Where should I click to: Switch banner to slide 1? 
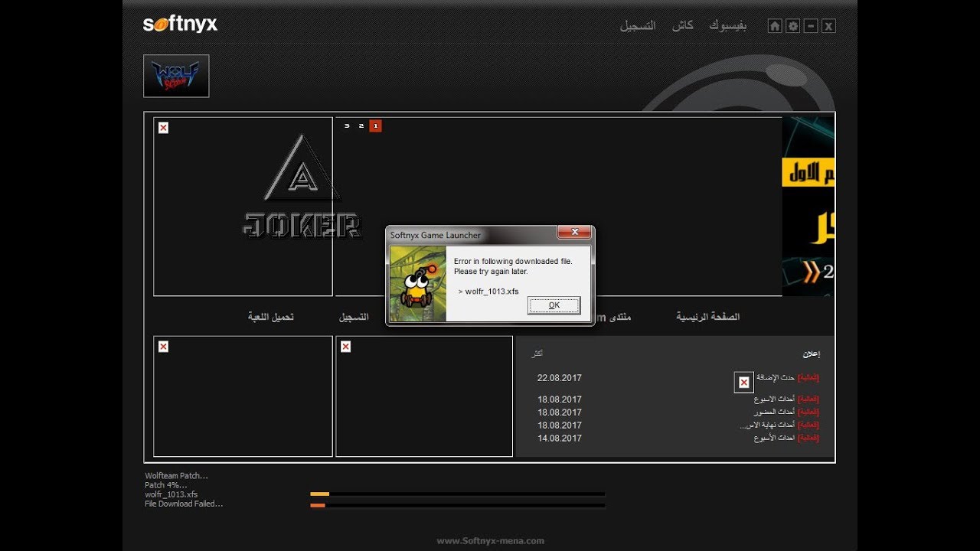point(375,126)
